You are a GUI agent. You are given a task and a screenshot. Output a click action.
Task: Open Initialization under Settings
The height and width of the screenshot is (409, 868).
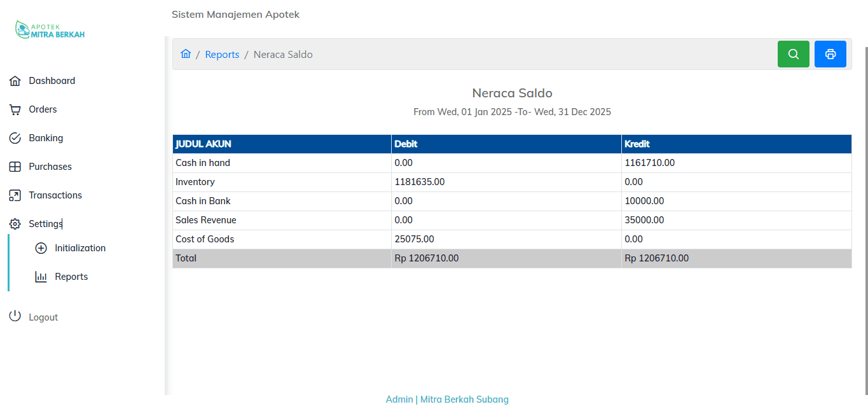tap(79, 248)
